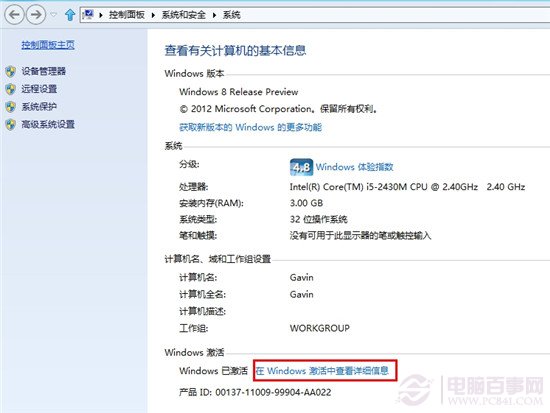
Task: Click the 笔和触摸 label
Action: click(198, 235)
